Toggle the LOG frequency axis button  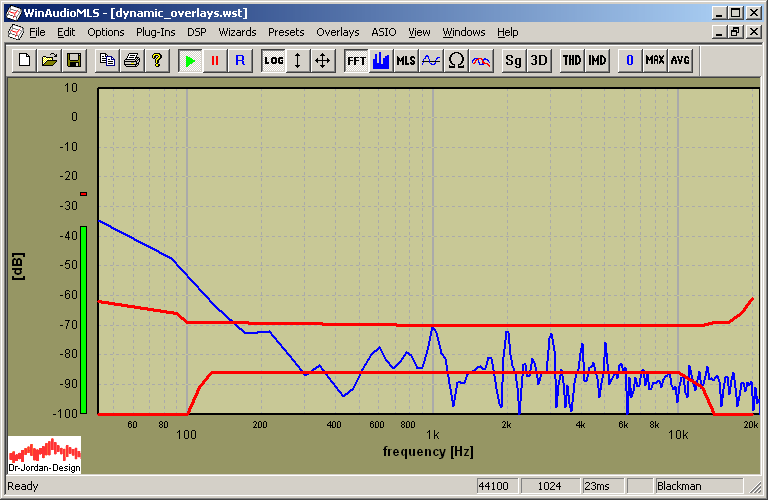pyautogui.click(x=273, y=60)
